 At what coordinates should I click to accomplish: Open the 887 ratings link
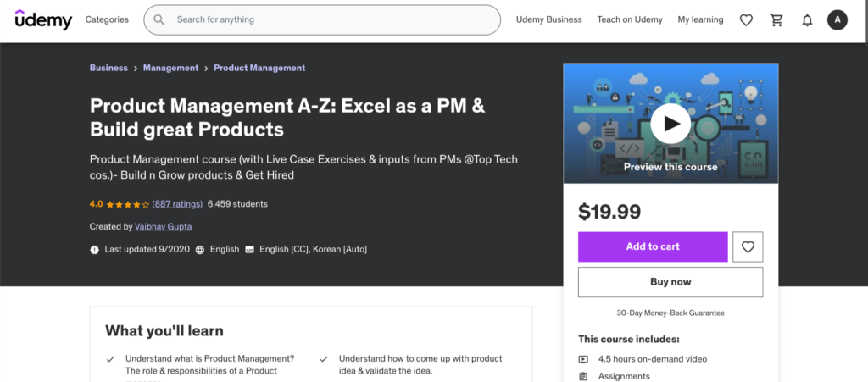pos(177,204)
